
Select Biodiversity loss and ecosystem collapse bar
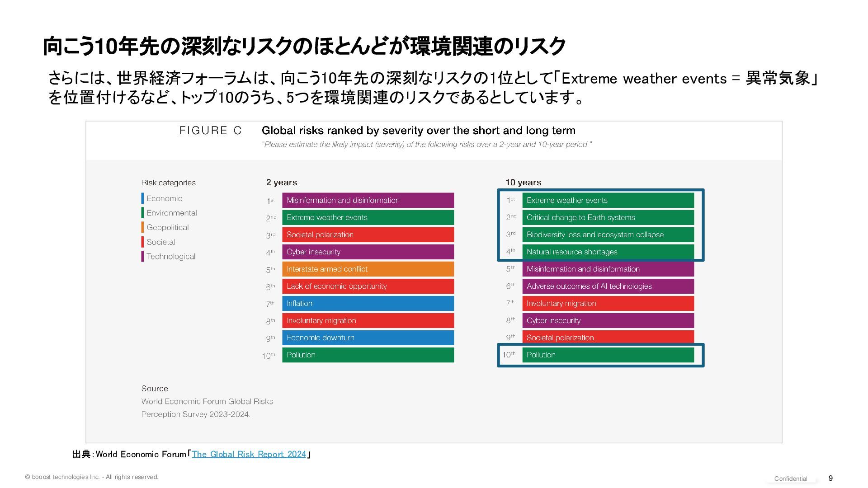[608, 235]
